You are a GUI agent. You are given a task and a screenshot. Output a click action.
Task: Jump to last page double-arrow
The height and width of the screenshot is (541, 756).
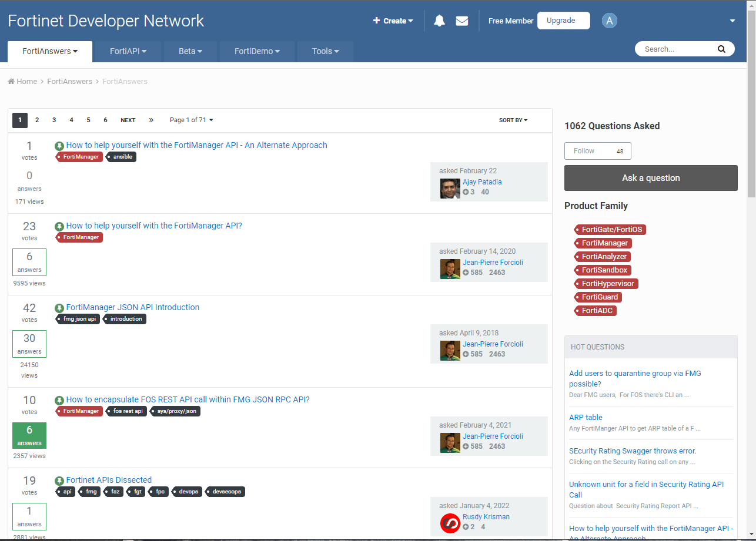151,120
